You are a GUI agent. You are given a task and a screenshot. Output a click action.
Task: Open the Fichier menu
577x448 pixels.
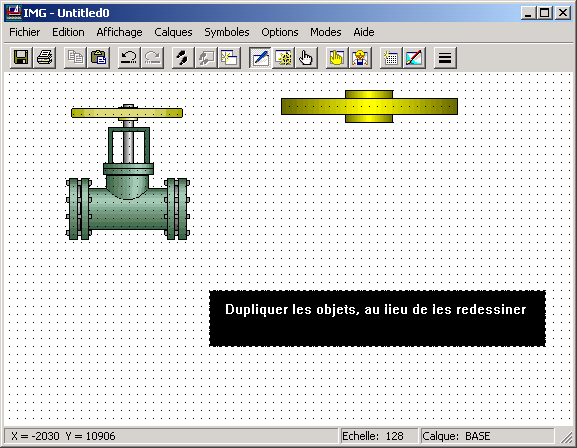tap(25, 32)
